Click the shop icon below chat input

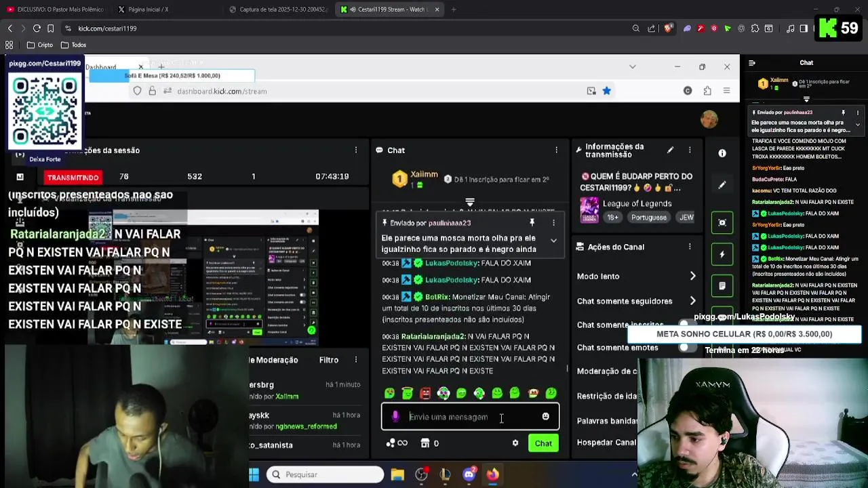pos(425,443)
